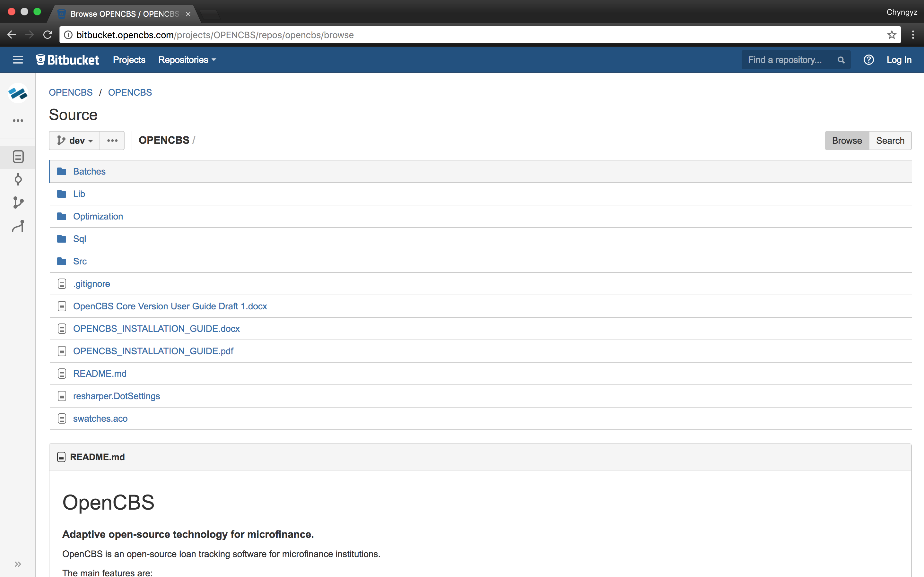Open the OPENCBS project breadcrumb link
The image size is (924, 577).
[x=71, y=92]
